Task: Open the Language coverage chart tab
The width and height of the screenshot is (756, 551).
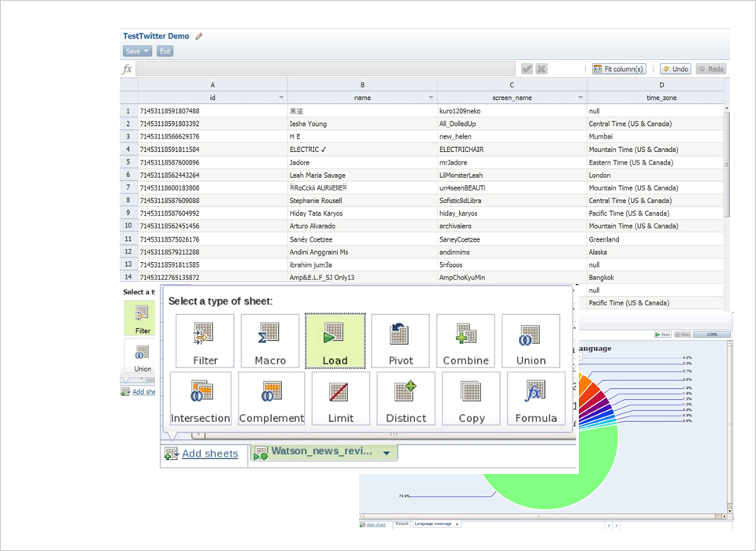Action: [x=436, y=523]
